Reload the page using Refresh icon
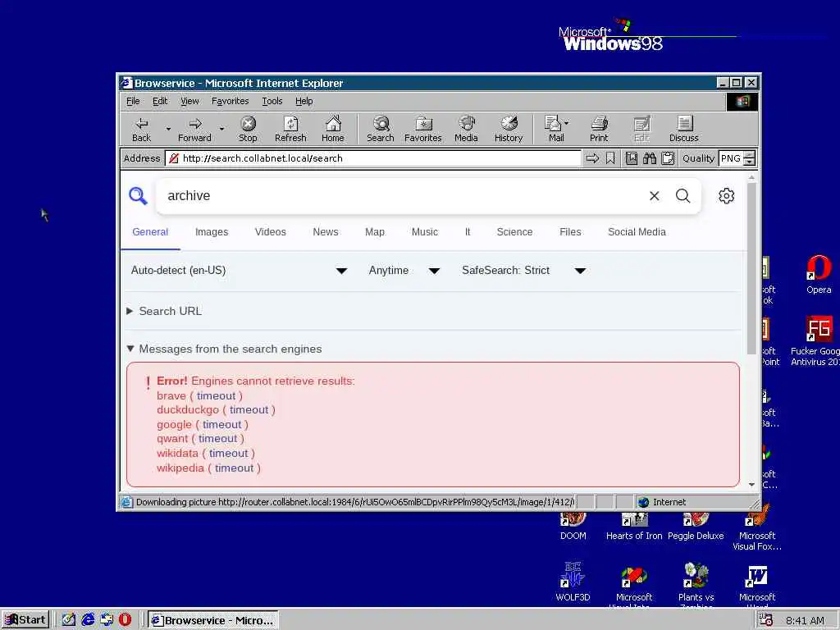The width and height of the screenshot is (840, 630). click(290, 130)
